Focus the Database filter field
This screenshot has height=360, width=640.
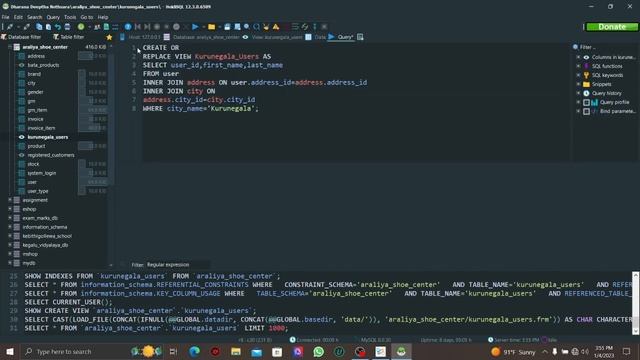click(x=24, y=37)
